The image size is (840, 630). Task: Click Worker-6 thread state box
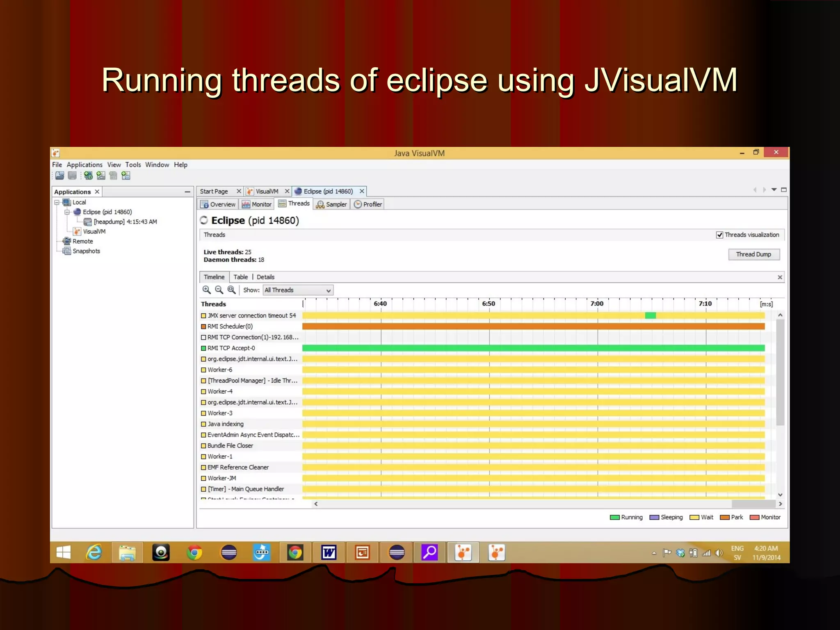coord(203,370)
